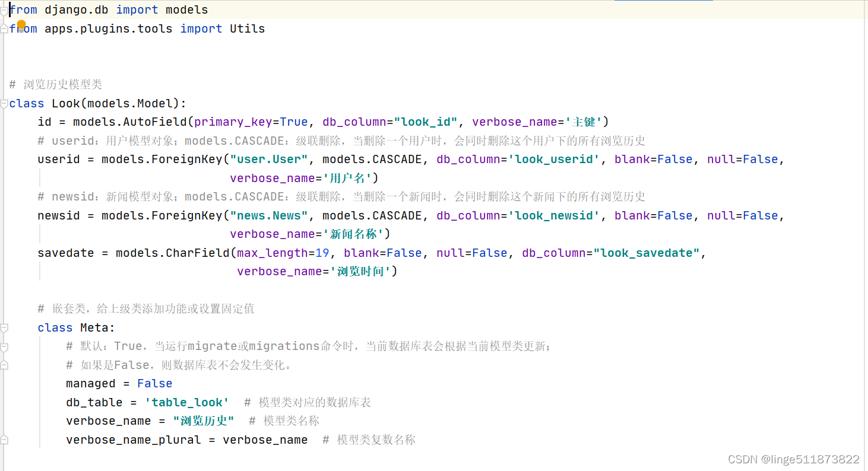Click the string "look_savedate"
This screenshot has width=868, height=471.
(647, 253)
